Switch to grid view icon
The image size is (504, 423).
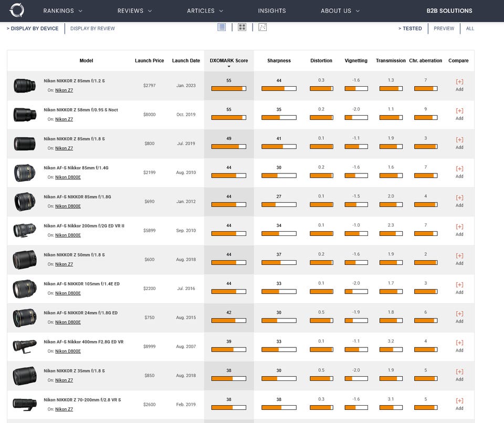[x=242, y=27]
